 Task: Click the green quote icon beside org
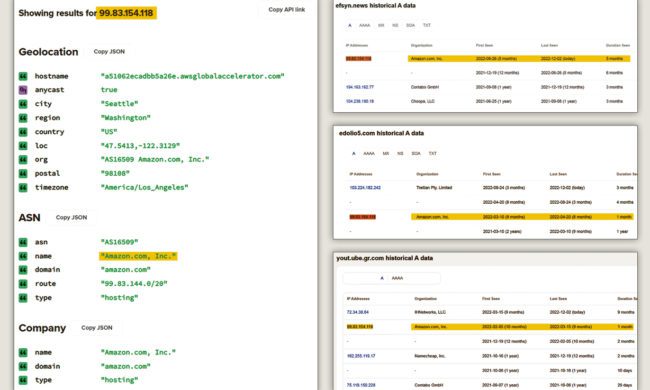coord(23,160)
